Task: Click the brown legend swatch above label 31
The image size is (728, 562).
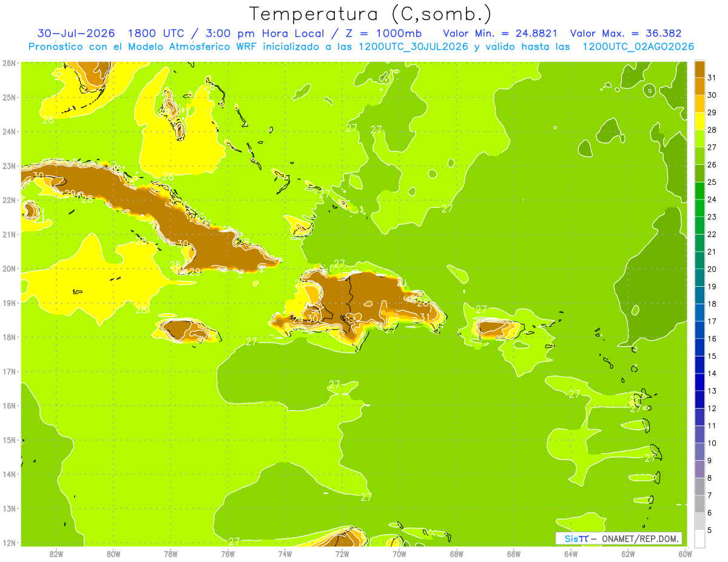Action: (699, 69)
